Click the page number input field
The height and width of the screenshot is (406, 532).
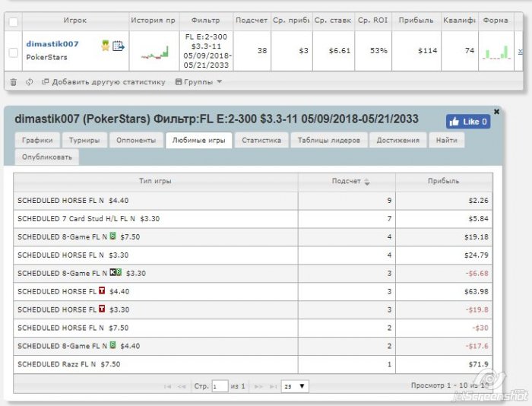pyautogui.click(x=220, y=386)
